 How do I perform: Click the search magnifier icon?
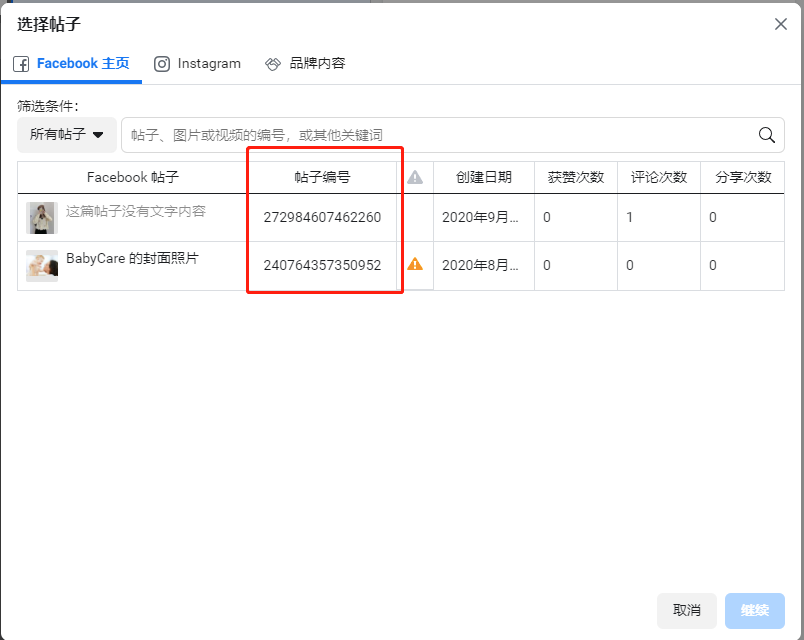click(x=767, y=135)
